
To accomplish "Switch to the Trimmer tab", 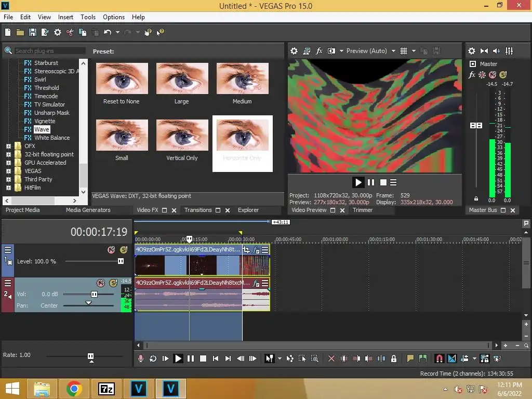I will tap(363, 210).
